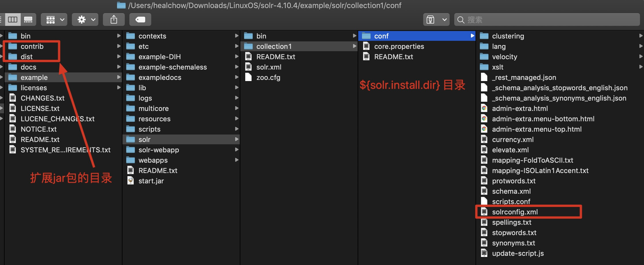Select synonyms.txt file
Viewport: 644px width, 265px height.
560,243
